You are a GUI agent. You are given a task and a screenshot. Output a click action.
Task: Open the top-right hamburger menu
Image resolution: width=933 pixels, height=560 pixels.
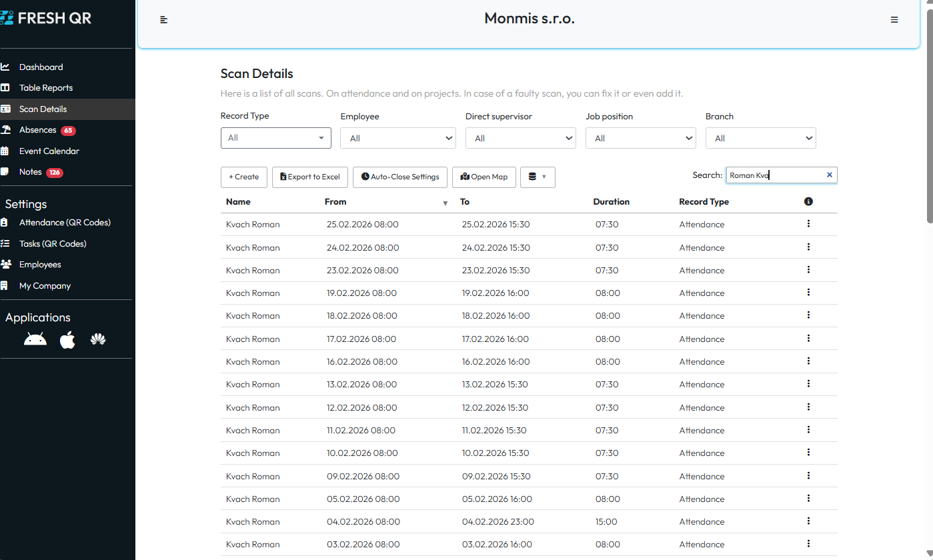(894, 20)
